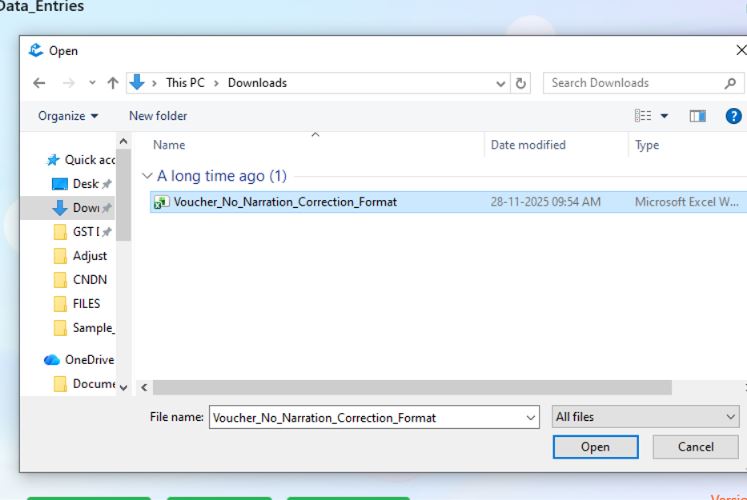Click the horizontal scrollbar left arrow
The height and width of the screenshot is (500, 747).
(144, 388)
